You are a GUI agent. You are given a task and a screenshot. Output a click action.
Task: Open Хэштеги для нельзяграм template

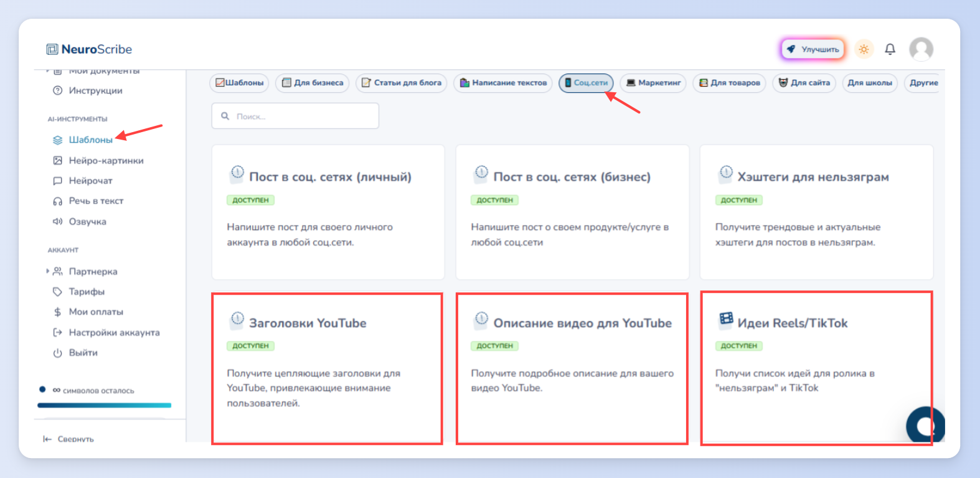(816, 212)
